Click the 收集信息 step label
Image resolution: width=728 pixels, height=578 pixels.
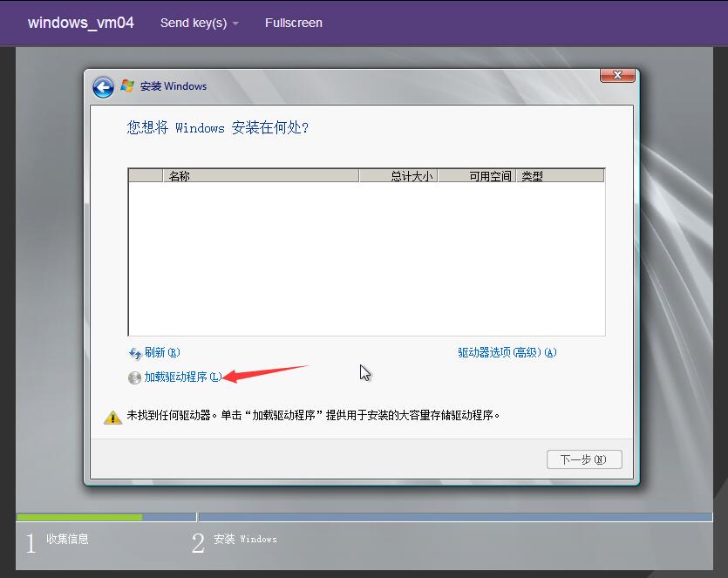[x=67, y=539]
